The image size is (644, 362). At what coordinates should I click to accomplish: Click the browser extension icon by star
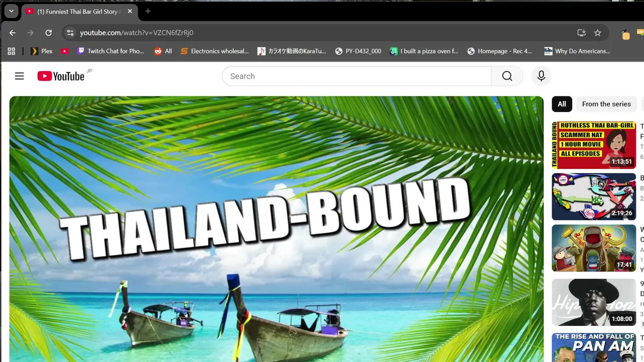[x=625, y=34]
